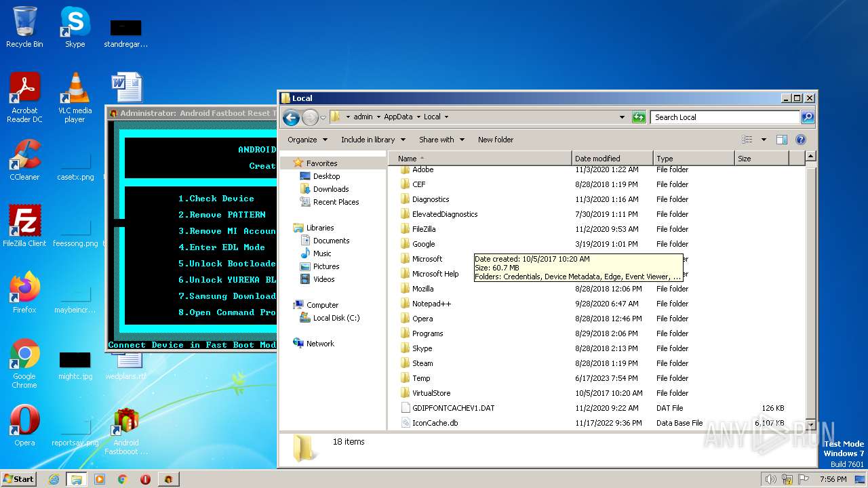Select the mightc.jpg desktop file
868x488 pixels.
tap(75, 367)
